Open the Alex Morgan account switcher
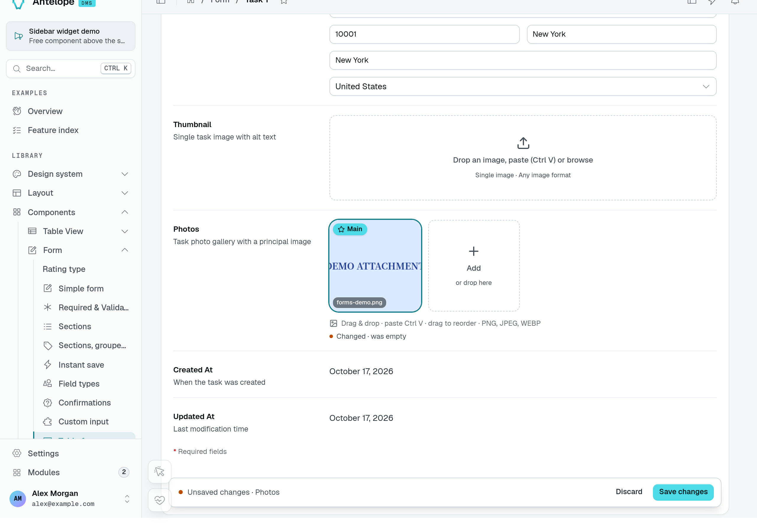Image resolution: width=757 pixels, height=532 pixels. tap(71, 498)
